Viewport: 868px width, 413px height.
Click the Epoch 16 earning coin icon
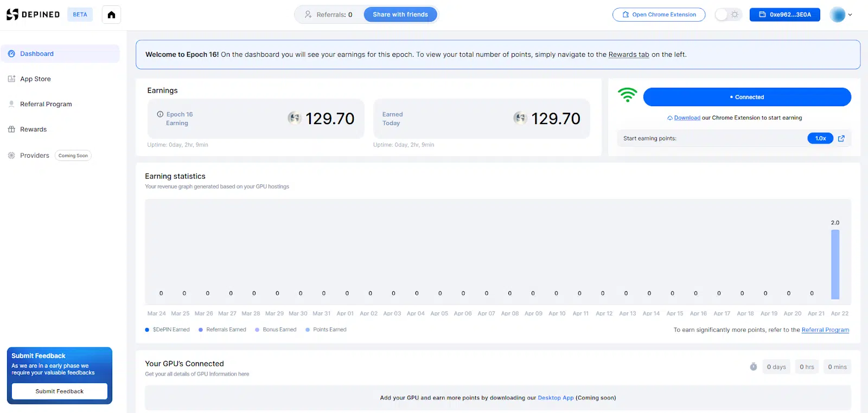pos(295,118)
